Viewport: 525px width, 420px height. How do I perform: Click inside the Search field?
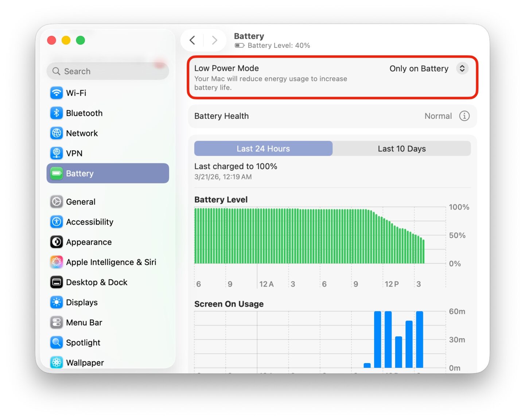click(x=108, y=71)
